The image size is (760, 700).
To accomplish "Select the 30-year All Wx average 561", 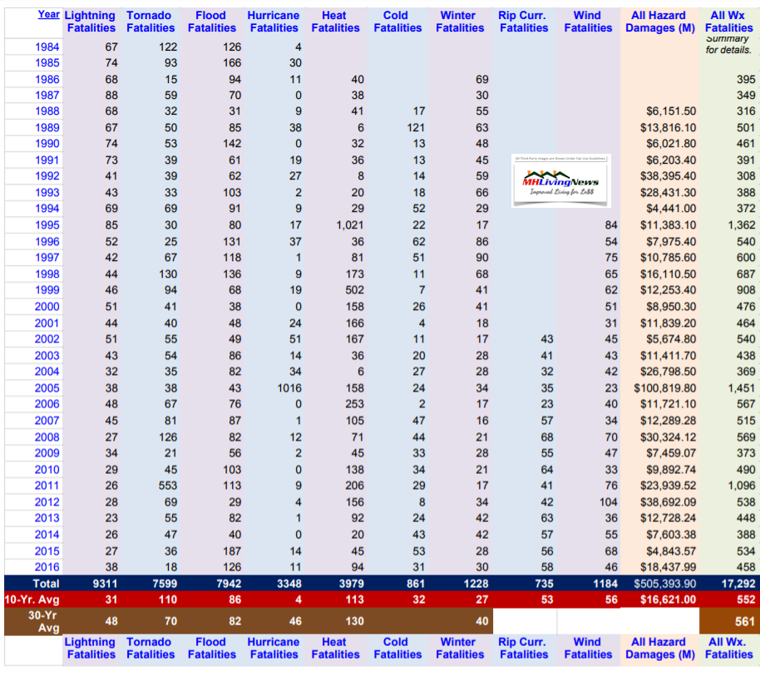I will [745, 622].
